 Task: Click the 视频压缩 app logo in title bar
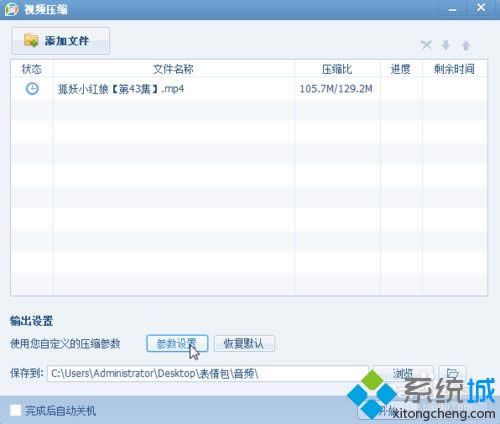(x=11, y=9)
